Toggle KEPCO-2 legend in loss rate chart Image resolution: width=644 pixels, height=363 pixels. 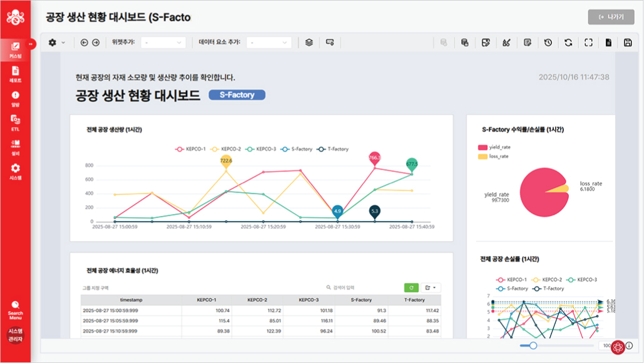point(546,280)
